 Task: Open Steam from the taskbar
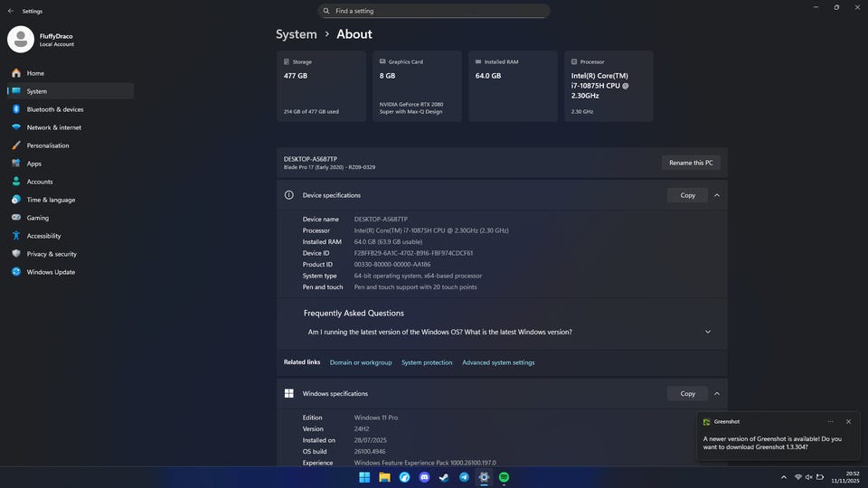point(444,477)
